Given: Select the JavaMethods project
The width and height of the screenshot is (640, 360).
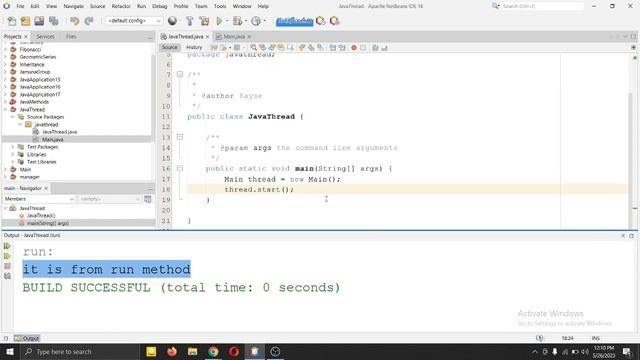Looking at the screenshot, I should point(34,102).
